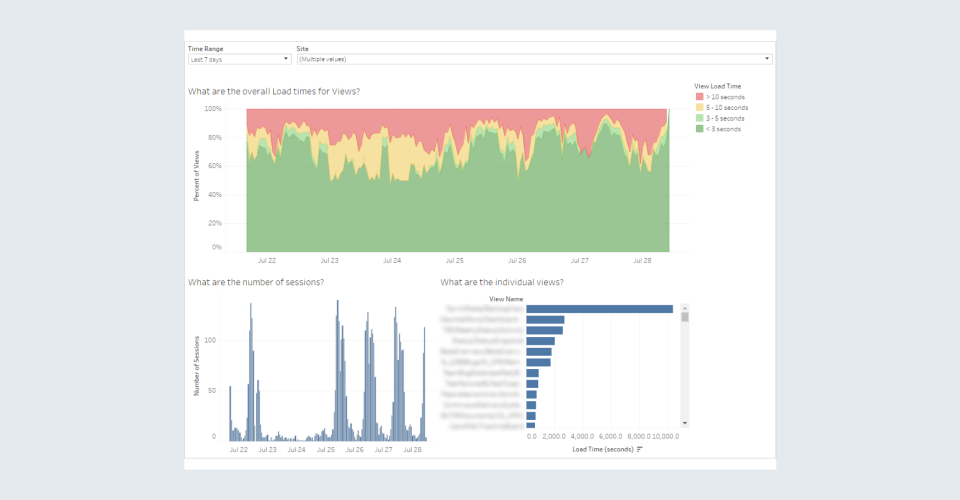The height and width of the screenshot is (500, 960).
Task: Click the Site dropdown arrow at far right
Action: point(767,59)
